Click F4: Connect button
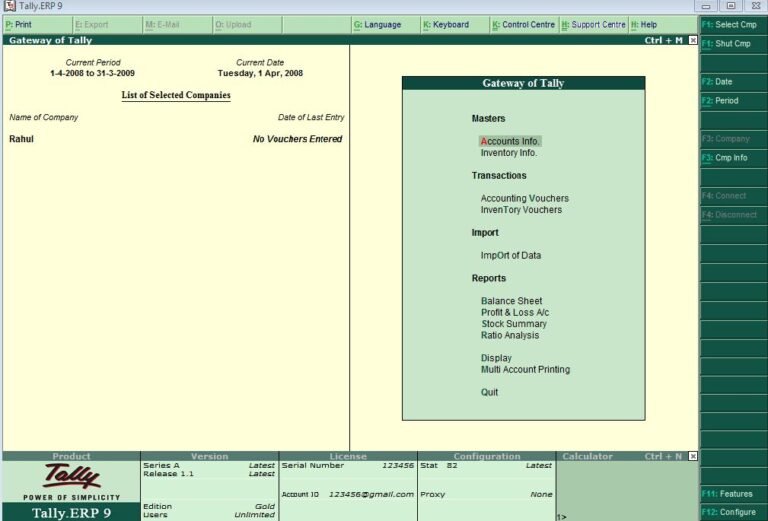Viewport: 768px width, 521px height. [733, 196]
